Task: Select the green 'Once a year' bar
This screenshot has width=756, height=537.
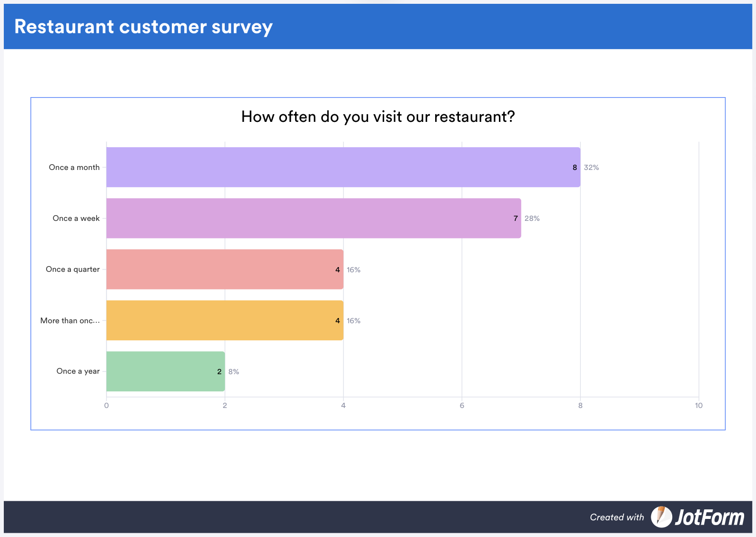Action: coord(165,371)
